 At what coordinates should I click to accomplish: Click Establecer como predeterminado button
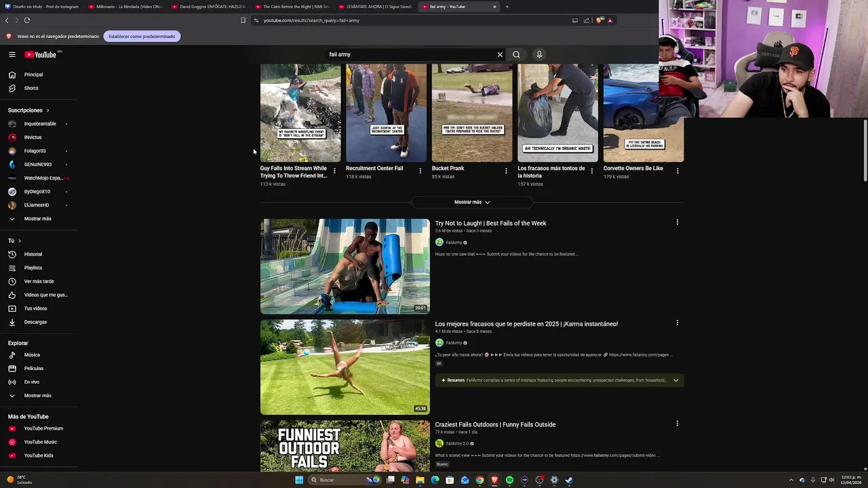142,36
